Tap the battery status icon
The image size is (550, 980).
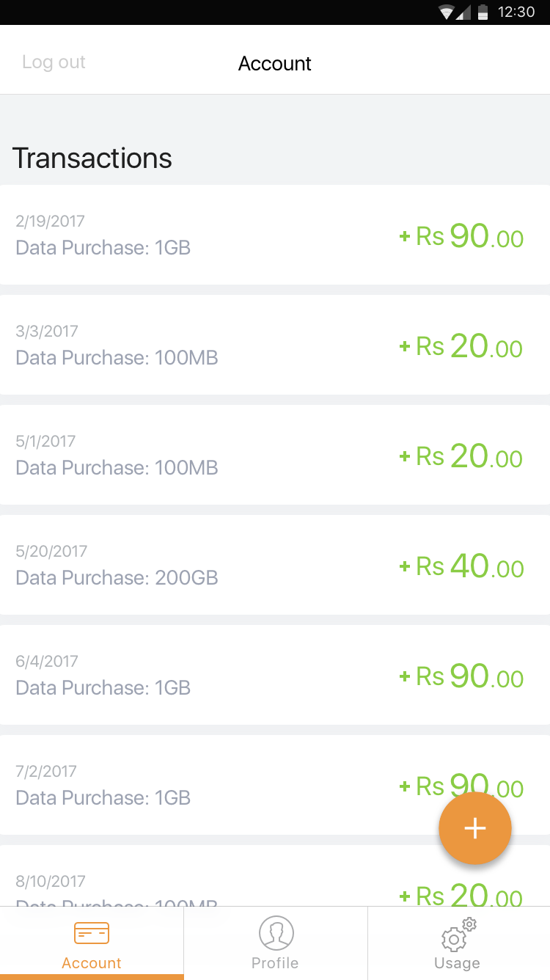coord(483,12)
